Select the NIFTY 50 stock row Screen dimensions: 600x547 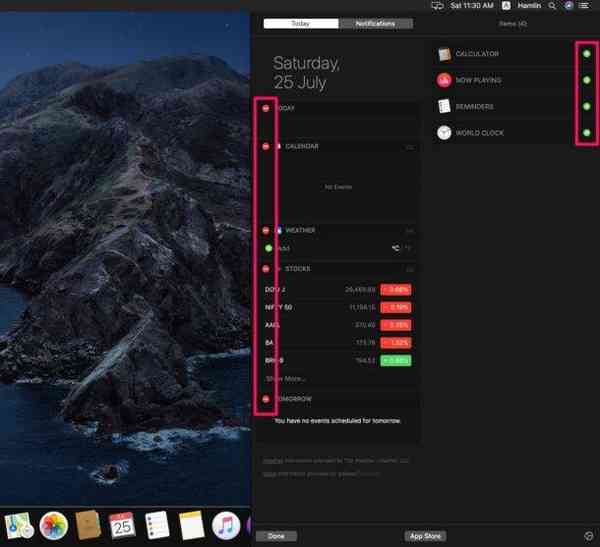click(338, 307)
